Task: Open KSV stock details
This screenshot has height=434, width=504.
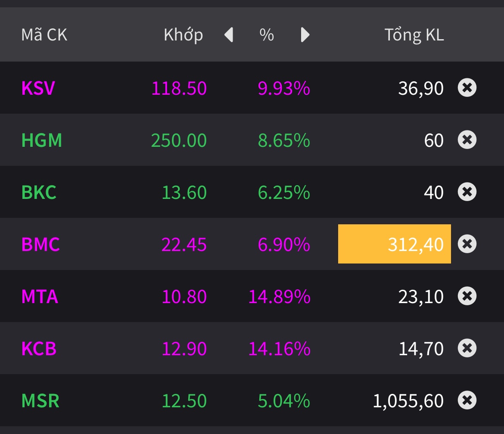Action: [38, 88]
